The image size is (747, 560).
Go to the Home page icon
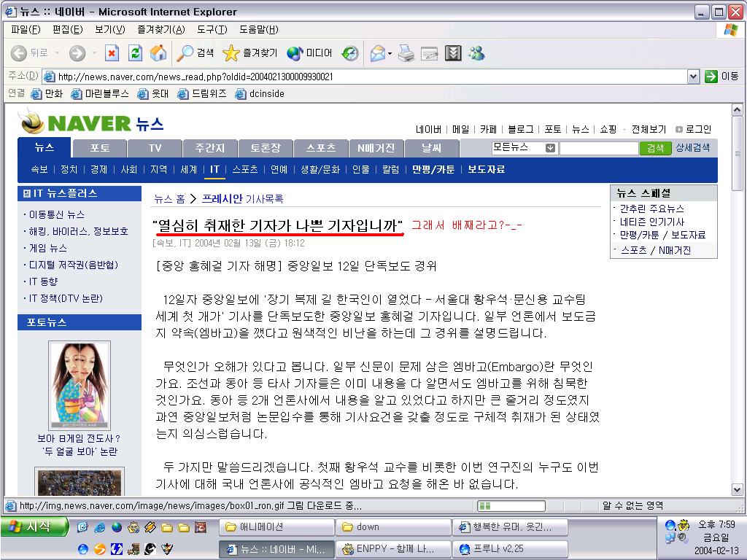pyautogui.click(x=158, y=53)
